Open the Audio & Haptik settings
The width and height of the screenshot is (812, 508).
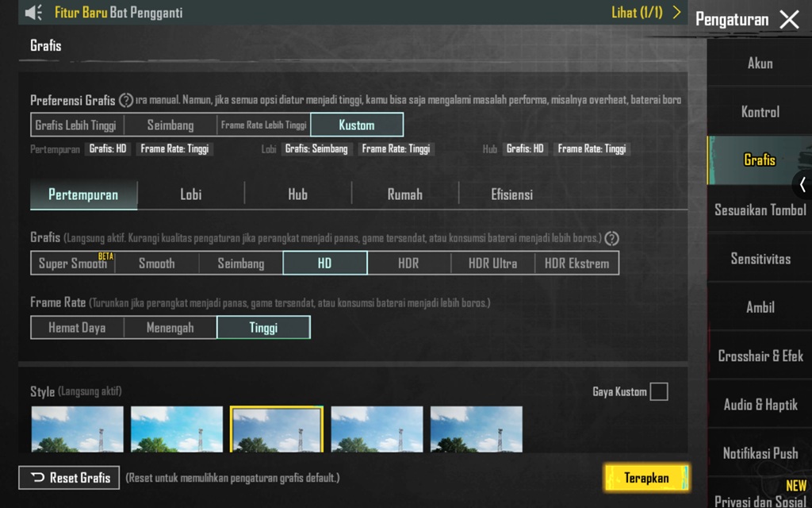point(760,405)
